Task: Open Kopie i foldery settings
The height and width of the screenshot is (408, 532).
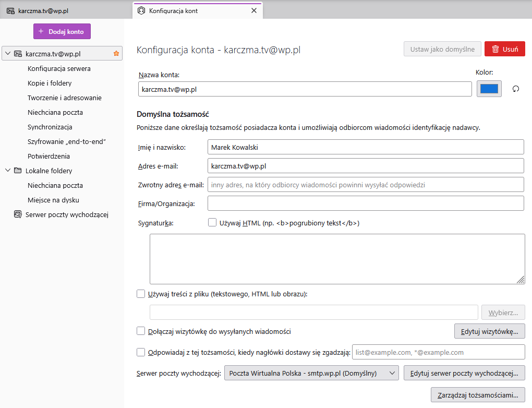Action: click(50, 83)
